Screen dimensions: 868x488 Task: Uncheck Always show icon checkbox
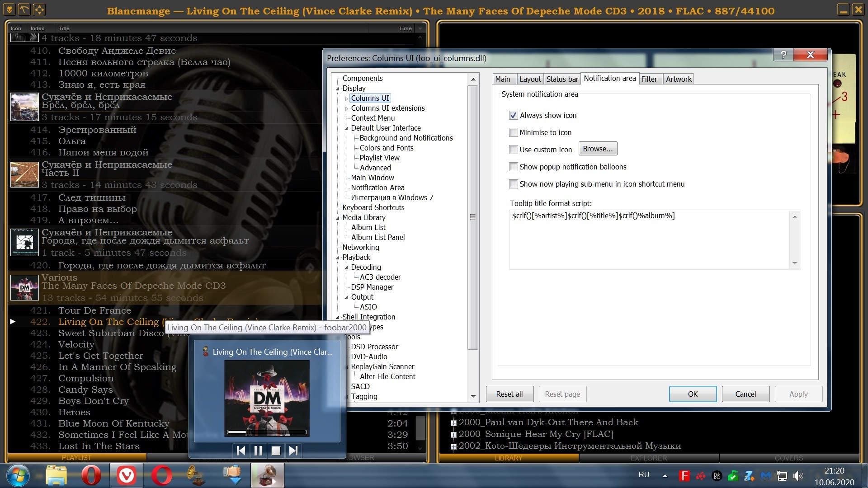point(514,115)
